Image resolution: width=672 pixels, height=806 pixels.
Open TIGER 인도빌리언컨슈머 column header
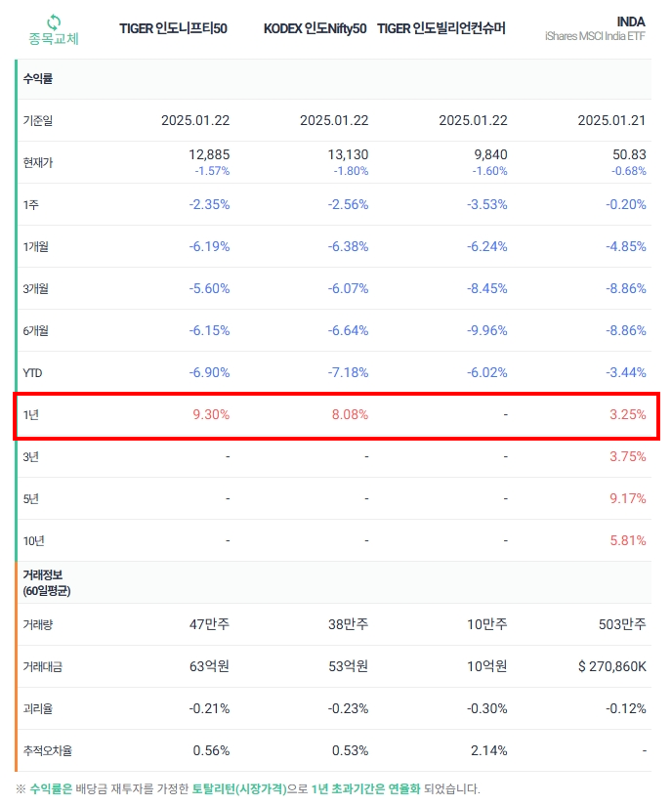point(441,28)
